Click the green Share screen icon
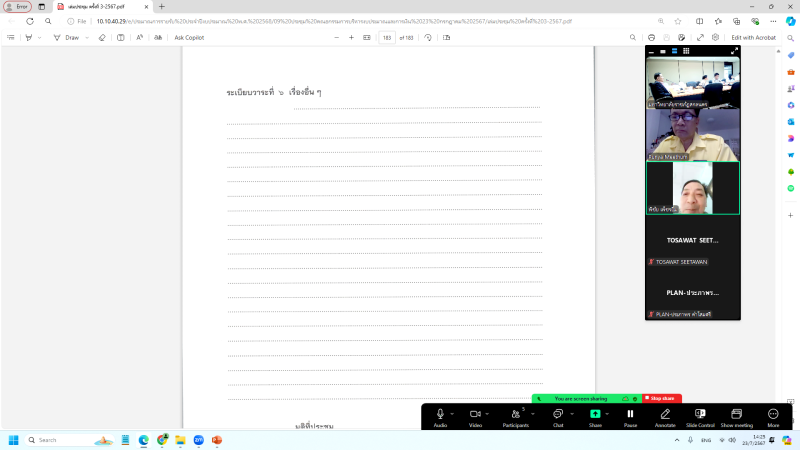Screen dimensions: 800x450 coord(595,414)
